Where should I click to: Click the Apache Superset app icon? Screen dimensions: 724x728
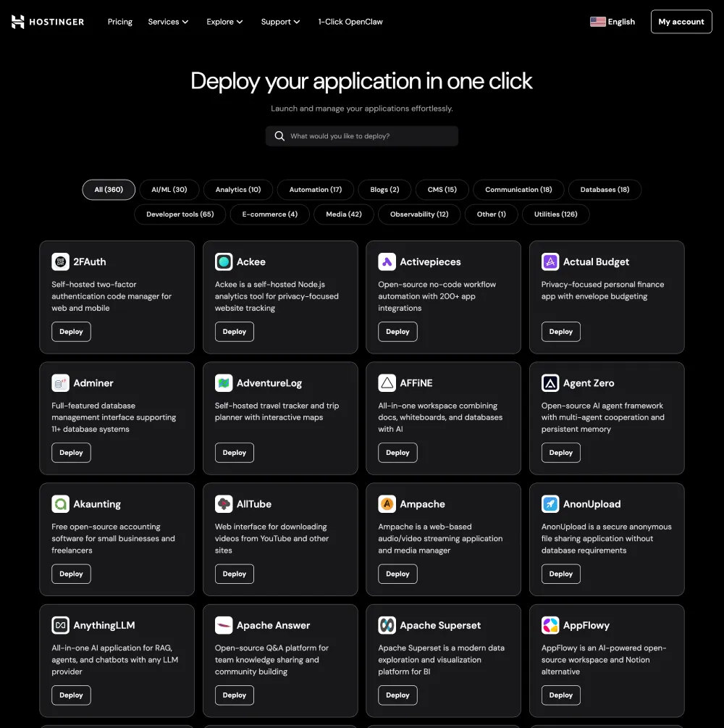pyautogui.click(x=387, y=625)
